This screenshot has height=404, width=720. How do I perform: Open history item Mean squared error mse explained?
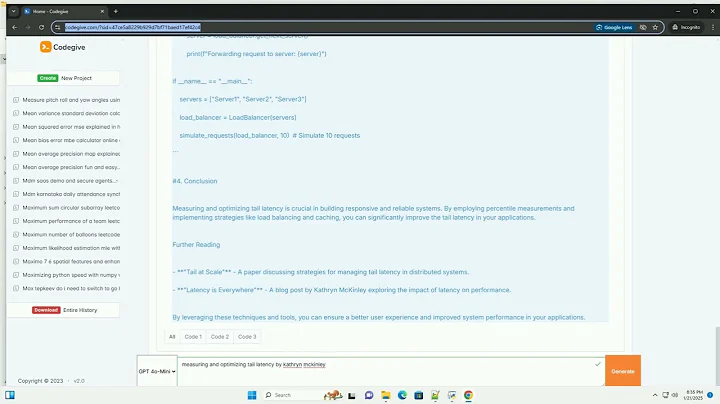tap(71, 127)
